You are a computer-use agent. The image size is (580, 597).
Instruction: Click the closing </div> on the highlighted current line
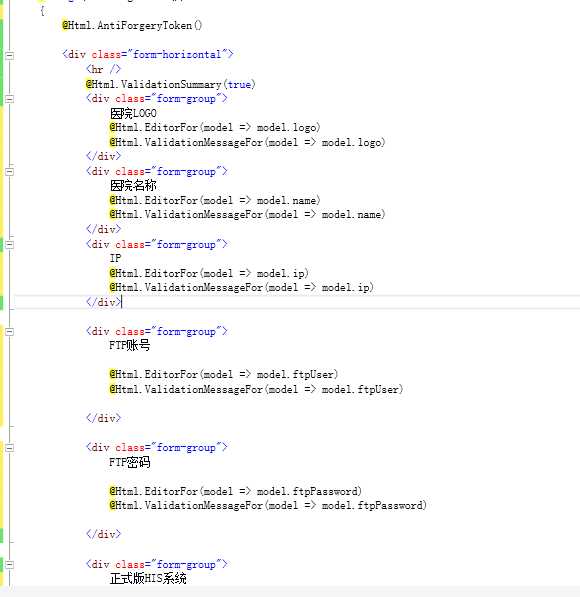[x=103, y=302]
